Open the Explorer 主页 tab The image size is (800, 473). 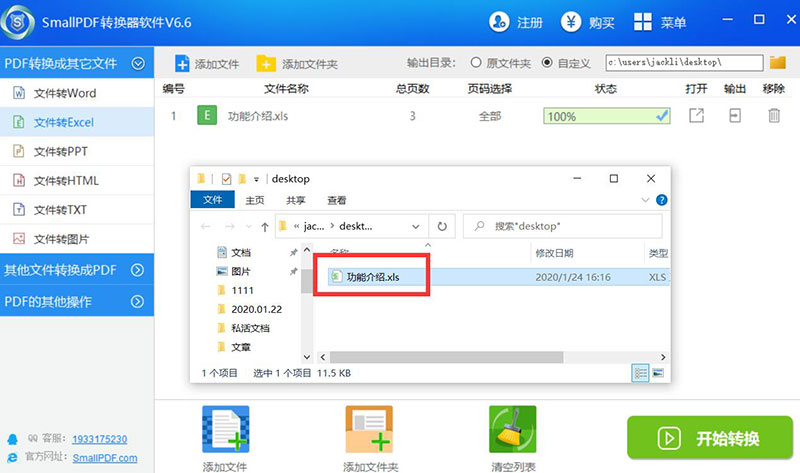255,200
